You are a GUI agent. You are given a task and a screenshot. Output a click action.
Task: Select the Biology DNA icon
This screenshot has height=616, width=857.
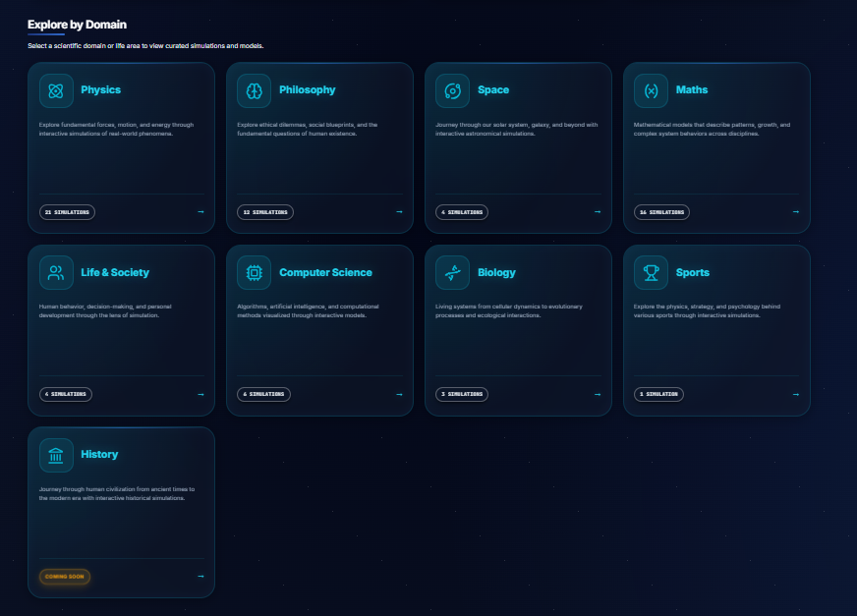click(452, 272)
